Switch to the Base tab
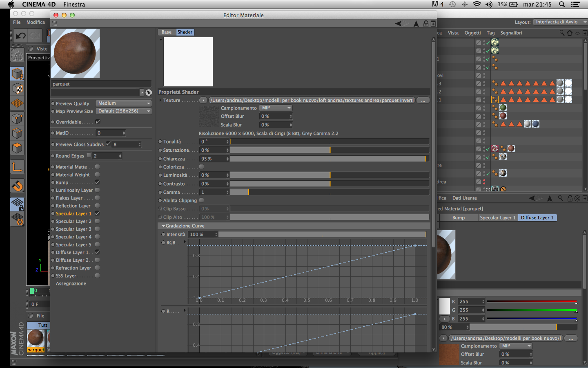The width and height of the screenshot is (588, 368). 167,32
